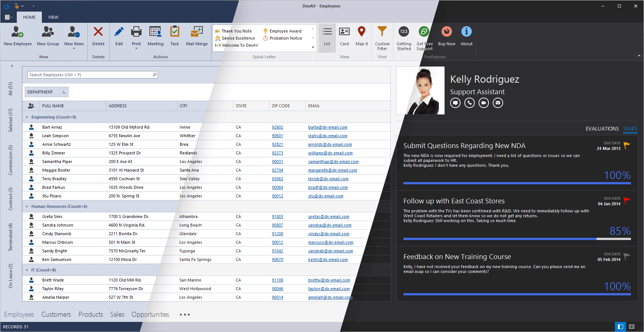Click red flag on East Coast Stores task

627,201
